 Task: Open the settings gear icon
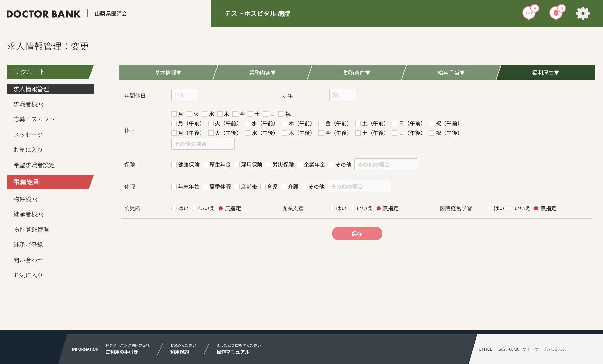[x=583, y=13]
